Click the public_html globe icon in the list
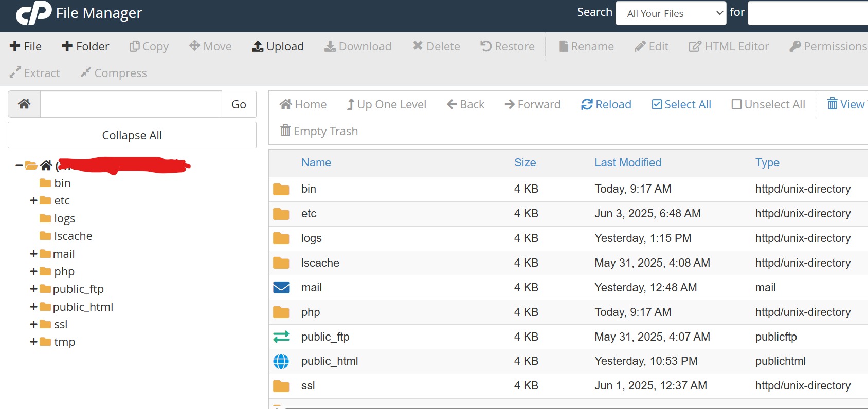This screenshot has width=868, height=409. coord(281,362)
